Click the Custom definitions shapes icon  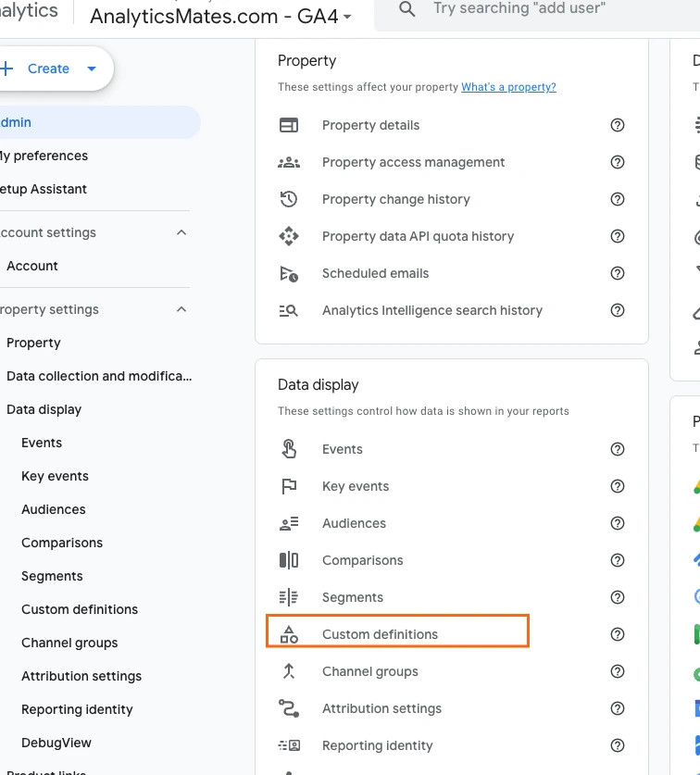(289, 634)
